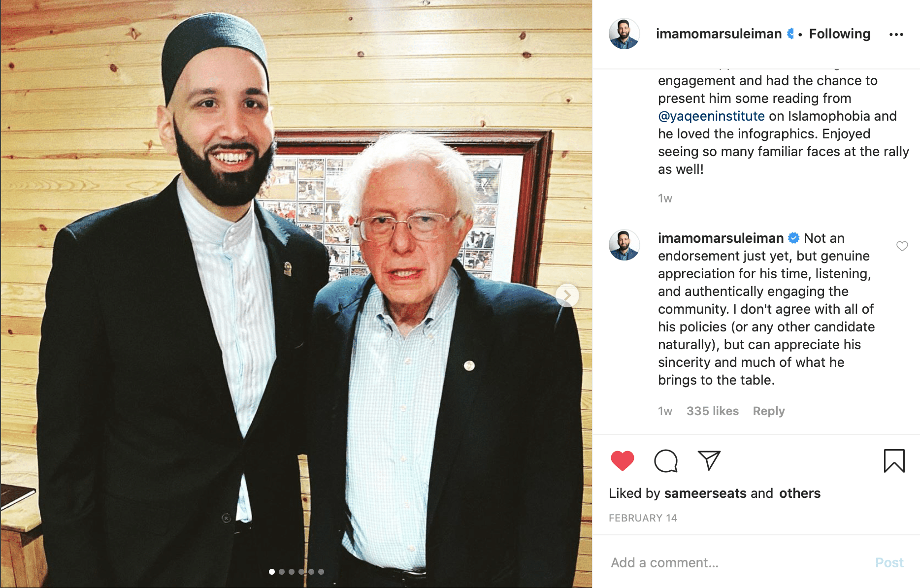Like the comment with small heart icon

[x=902, y=246]
